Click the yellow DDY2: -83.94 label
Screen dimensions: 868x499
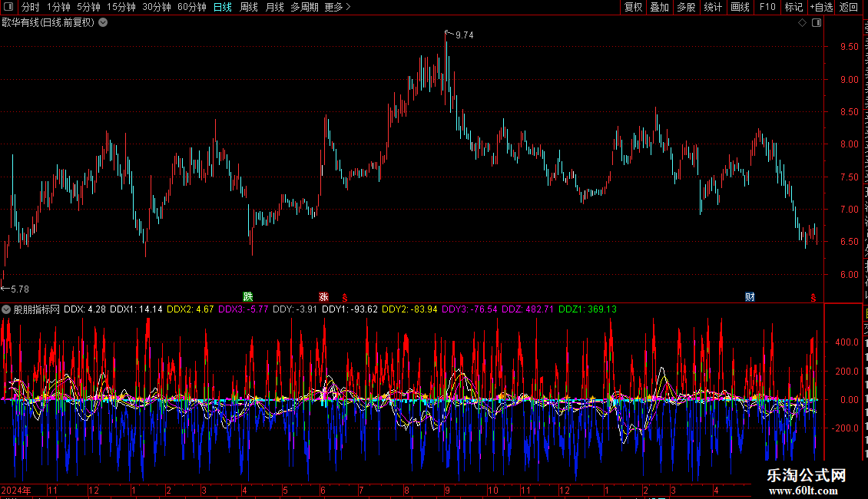[x=409, y=309]
